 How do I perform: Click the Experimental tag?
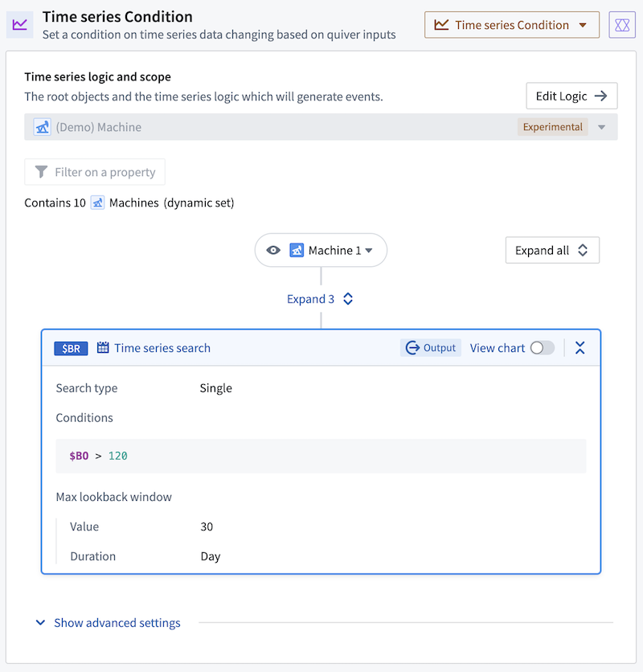click(552, 127)
